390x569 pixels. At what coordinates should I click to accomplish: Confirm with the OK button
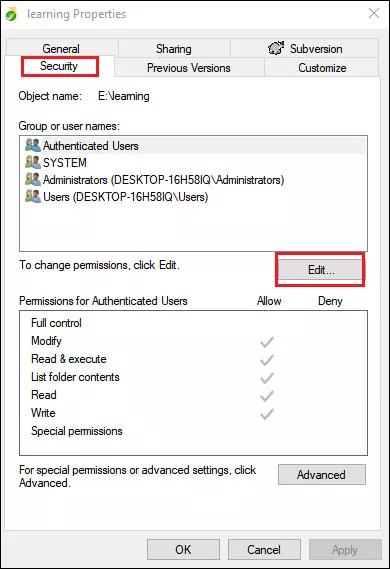[183, 549]
